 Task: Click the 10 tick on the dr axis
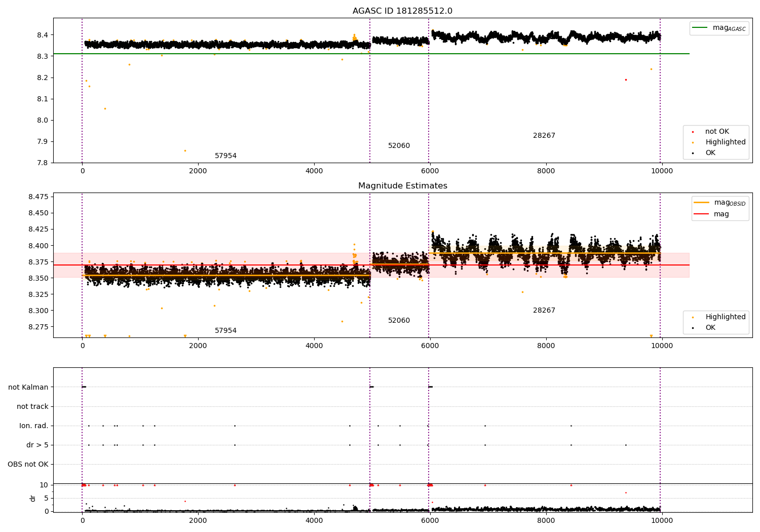pyautogui.click(x=44, y=485)
